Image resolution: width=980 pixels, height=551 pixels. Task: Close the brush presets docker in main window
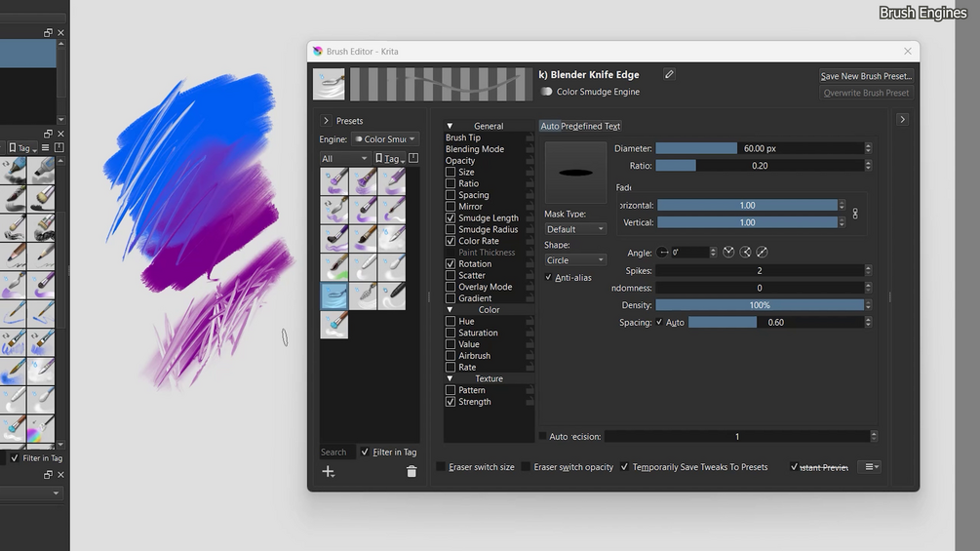pos(60,134)
